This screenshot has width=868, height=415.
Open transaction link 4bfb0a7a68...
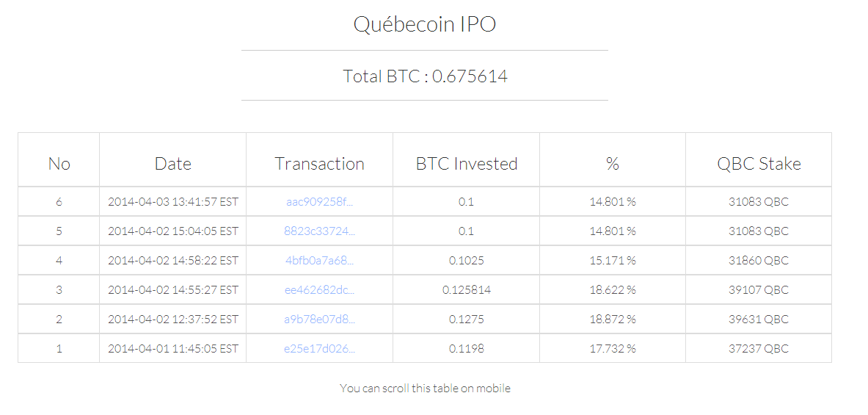tap(319, 261)
